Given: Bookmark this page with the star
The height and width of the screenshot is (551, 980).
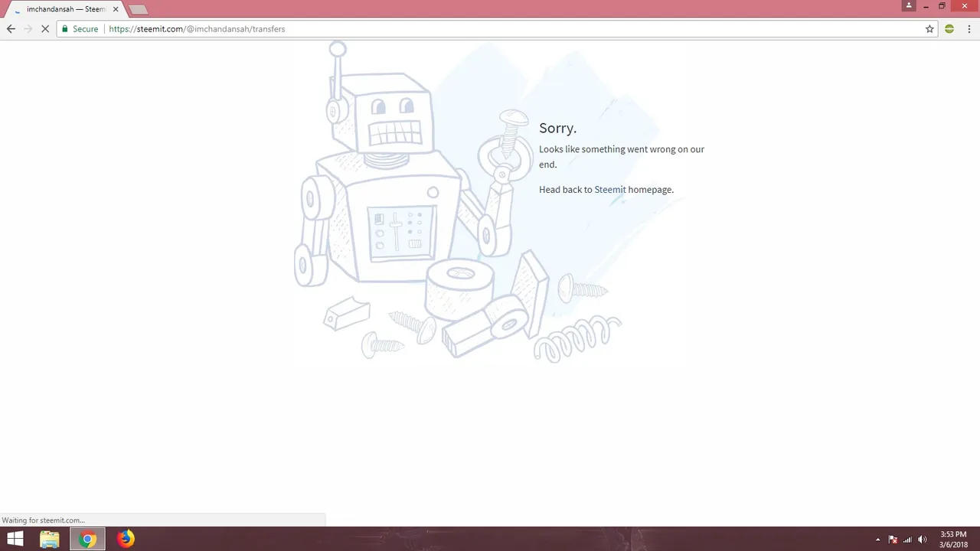Looking at the screenshot, I should point(929,29).
